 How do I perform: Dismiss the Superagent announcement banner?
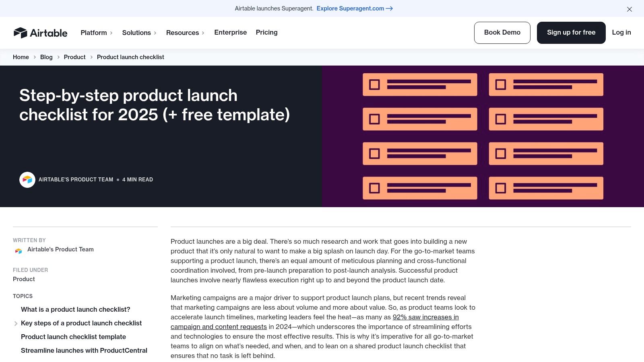[630, 9]
